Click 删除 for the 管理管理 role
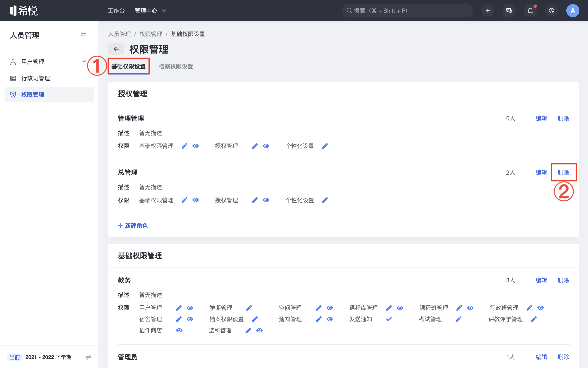588x368 pixels. coord(563,118)
